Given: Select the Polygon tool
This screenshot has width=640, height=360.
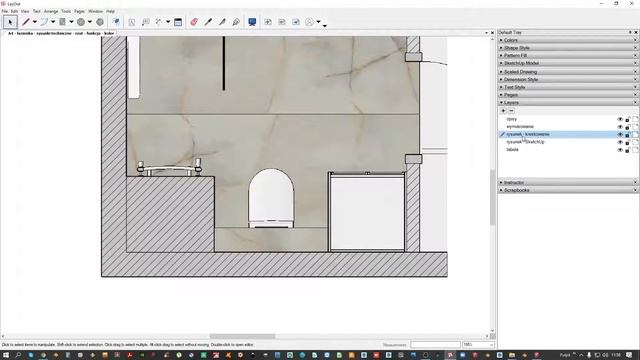Looking at the screenshot, I should pyautogui.click(x=100, y=22).
